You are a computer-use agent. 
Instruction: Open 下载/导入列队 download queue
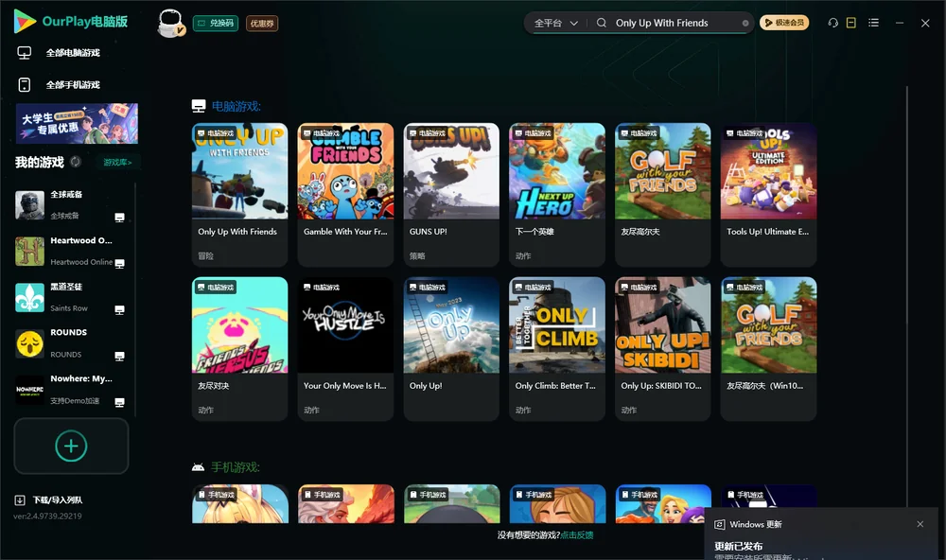(49, 499)
